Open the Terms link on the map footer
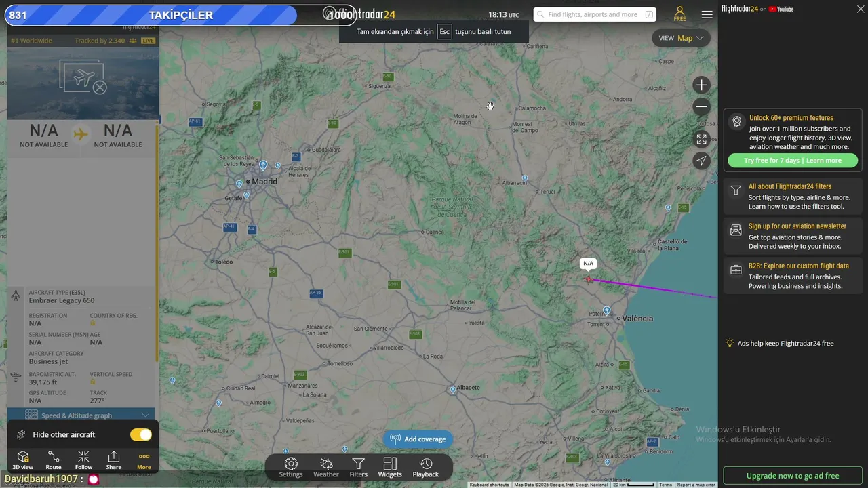The height and width of the screenshot is (488, 868). tap(666, 485)
